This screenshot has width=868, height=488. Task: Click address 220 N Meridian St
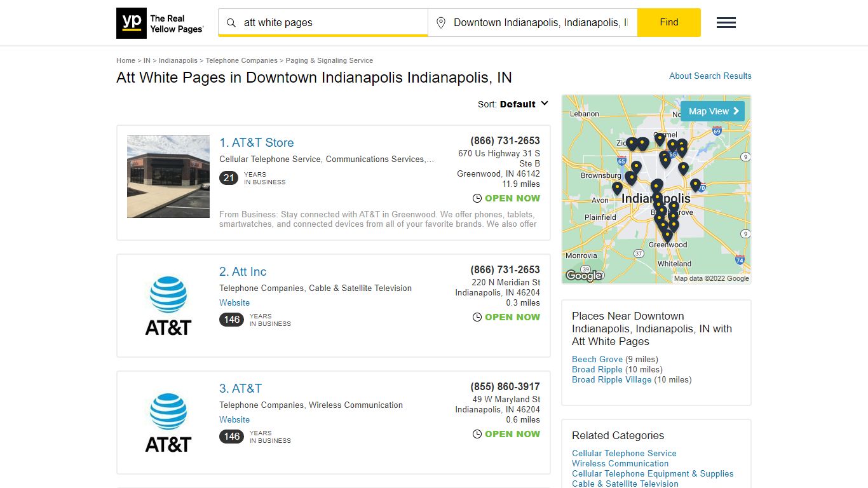coord(506,282)
